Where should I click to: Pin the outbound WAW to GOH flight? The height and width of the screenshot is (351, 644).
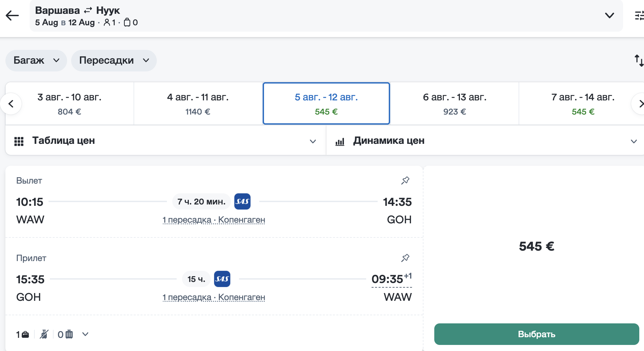pyautogui.click(x=405, y=181)
